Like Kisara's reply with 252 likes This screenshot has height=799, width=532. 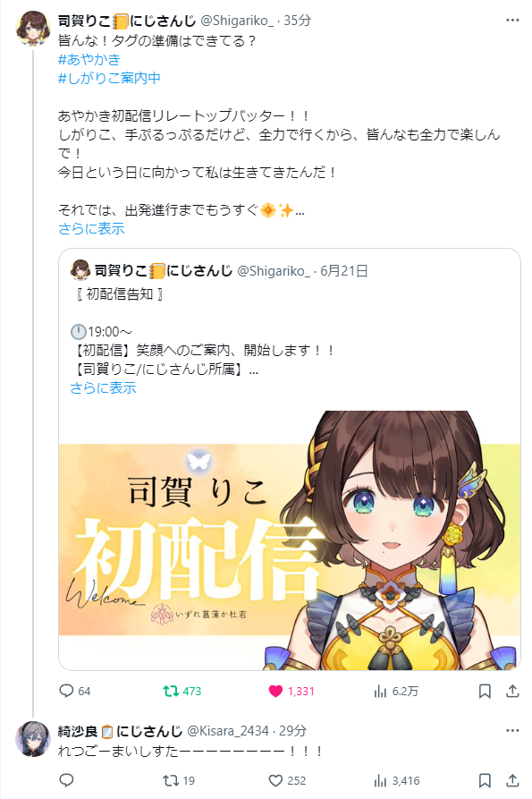click(287, 780)
